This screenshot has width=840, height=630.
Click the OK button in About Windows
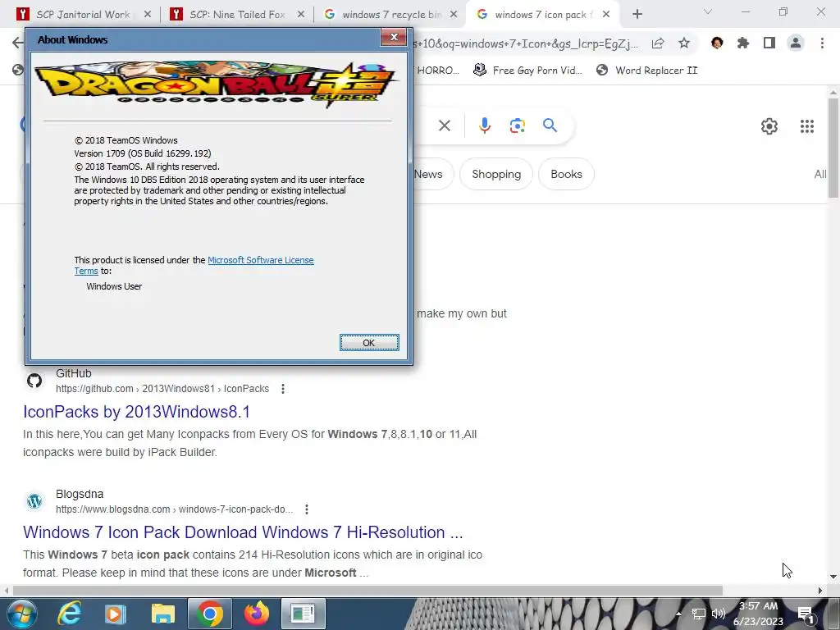click(369, 342)
